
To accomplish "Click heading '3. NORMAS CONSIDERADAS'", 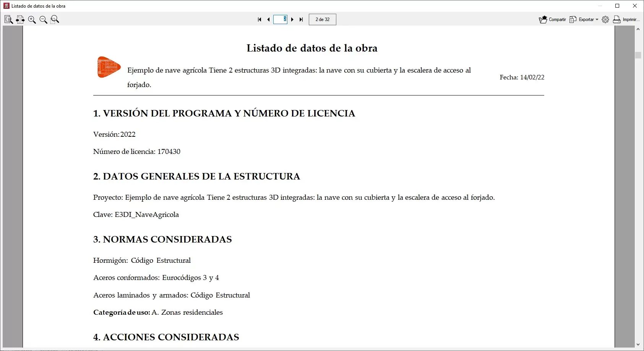I will tap(162, 239).
